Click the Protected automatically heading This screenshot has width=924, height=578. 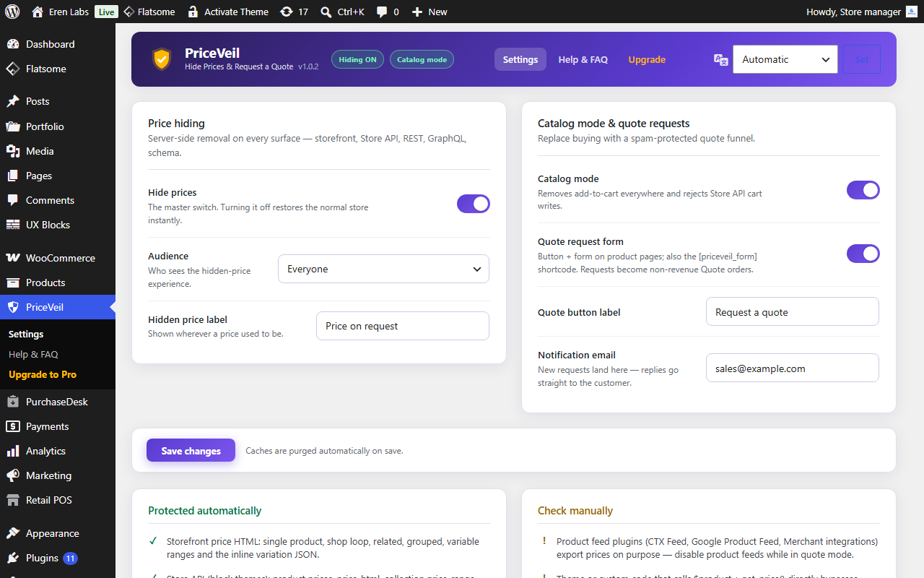pos(205,510)
